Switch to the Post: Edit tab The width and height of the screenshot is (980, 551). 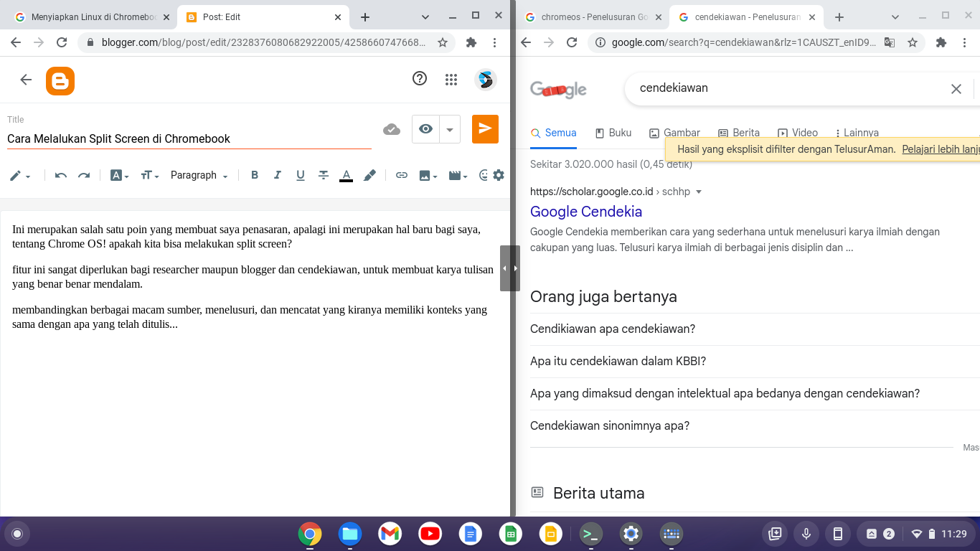(x=262, y=17)
